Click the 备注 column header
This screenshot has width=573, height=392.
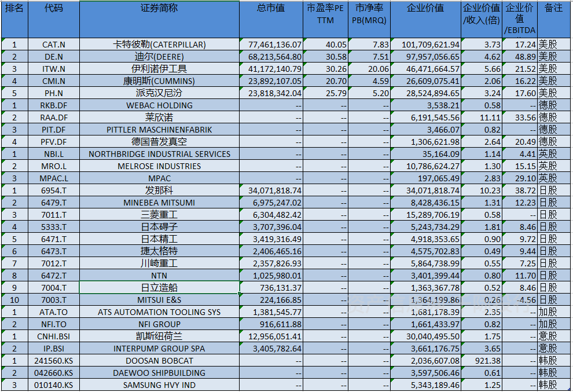tap(554, 19)
